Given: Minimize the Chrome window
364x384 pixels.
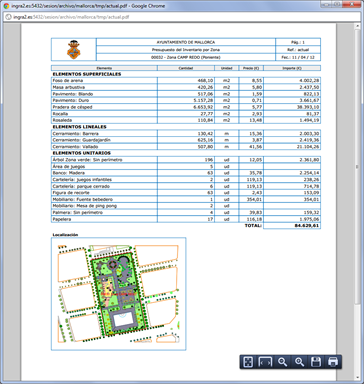Looking at the screenshot, I should pyautogui.click(x=327, y=4).
